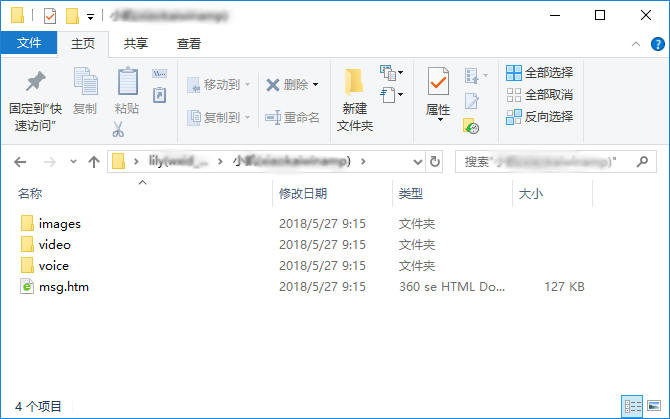The width and height of the screenshot is (670, 419).
Task: Click the Rename (重命名) button
Action: (x=292, y=117)
